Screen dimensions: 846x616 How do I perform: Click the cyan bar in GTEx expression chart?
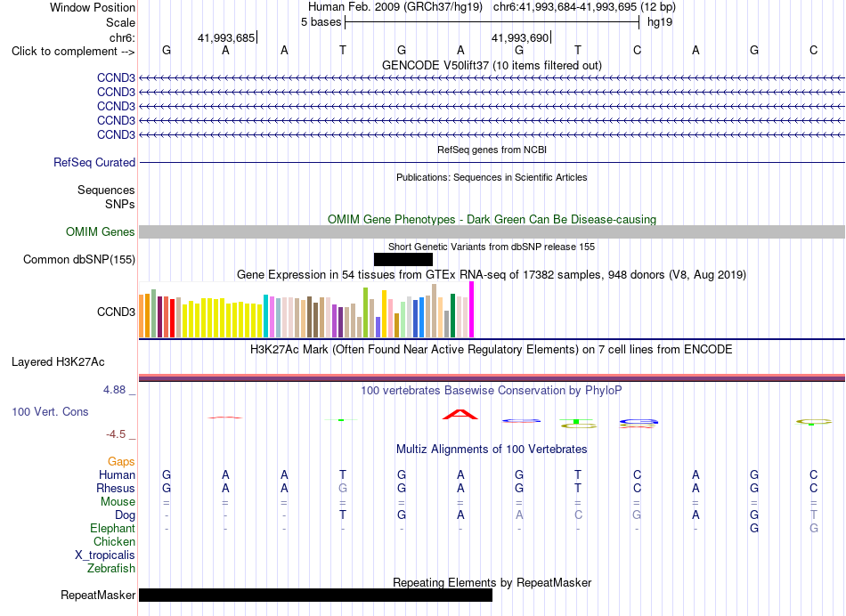[x=265, y=316]
